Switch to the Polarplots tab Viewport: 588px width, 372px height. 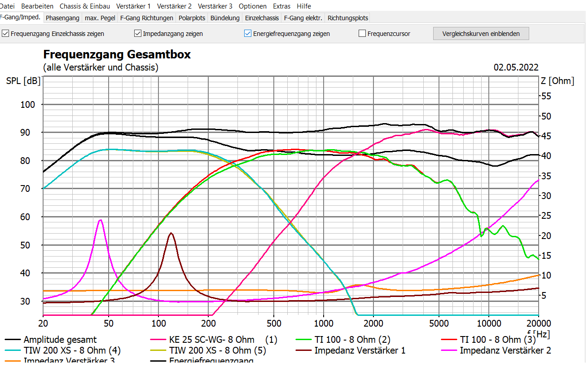192,18
